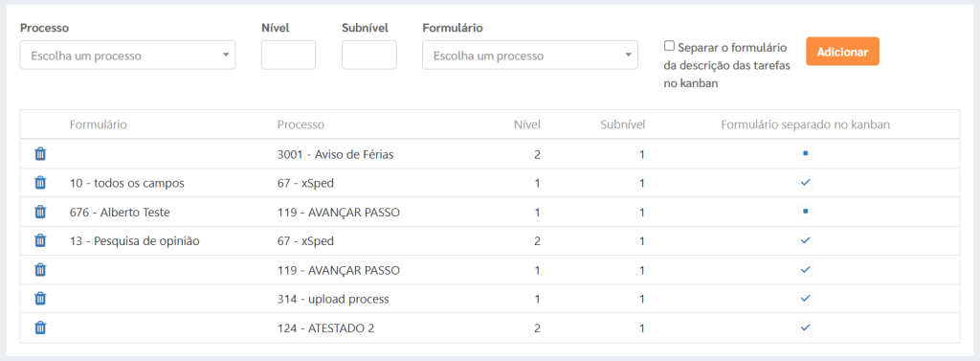Viewport: 980px width, 361px height.
Task: Open the Formulário dropdown
Action: point(530,55)
